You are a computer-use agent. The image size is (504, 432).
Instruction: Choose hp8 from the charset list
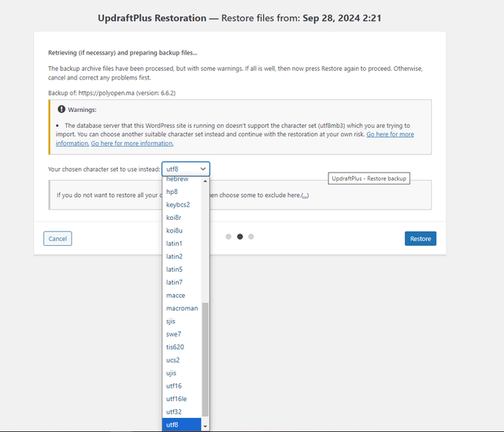182,192
